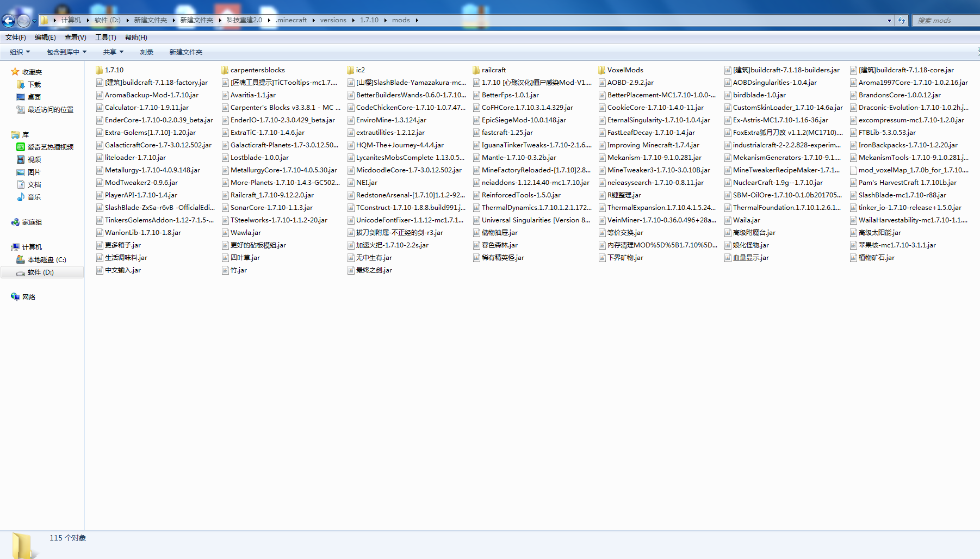The image size is (980, 559).
Task: Click the 刻录 burn button
Action: 146,52
